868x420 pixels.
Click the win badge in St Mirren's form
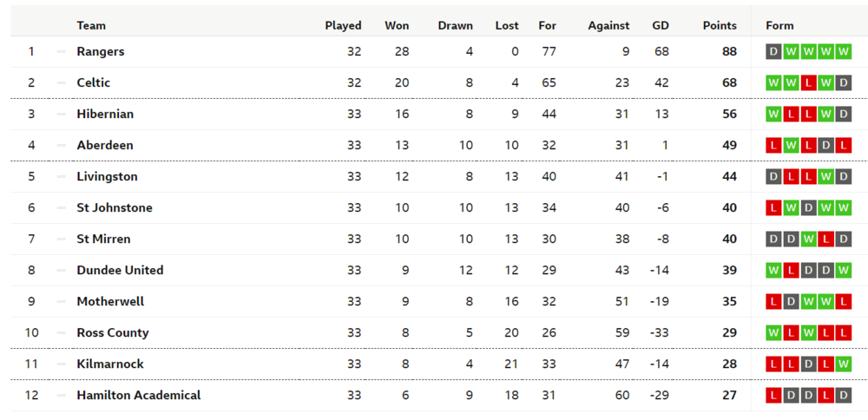point(808,240)
